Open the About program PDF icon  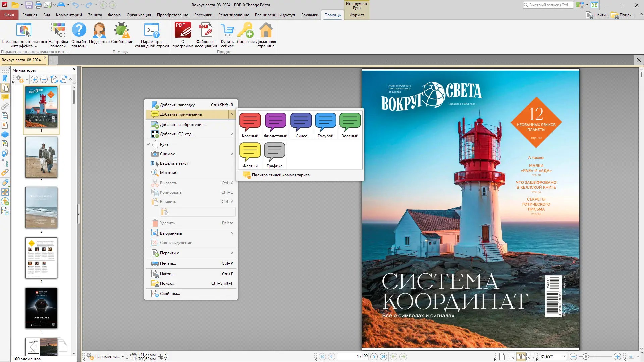click(x=183, y=31)
